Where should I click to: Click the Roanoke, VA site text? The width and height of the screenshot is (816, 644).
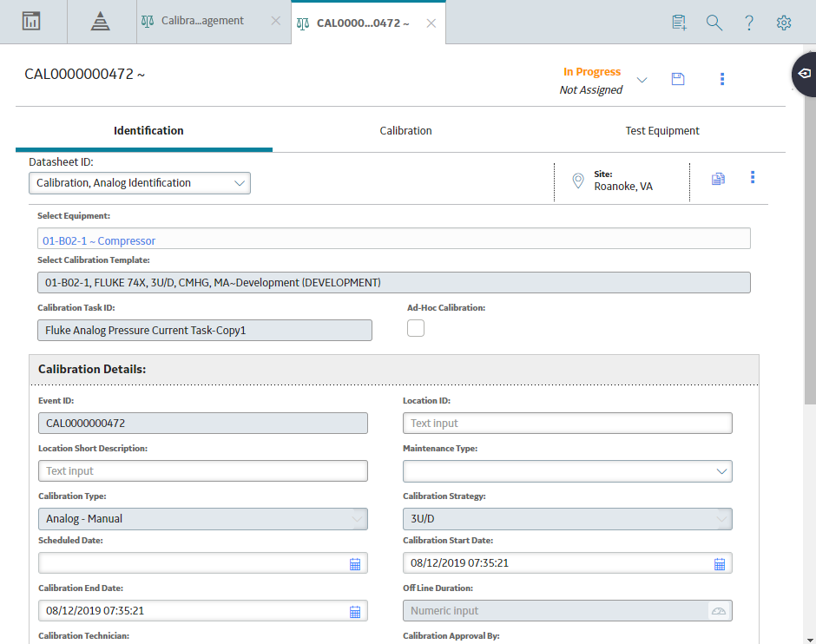(623, 187)
